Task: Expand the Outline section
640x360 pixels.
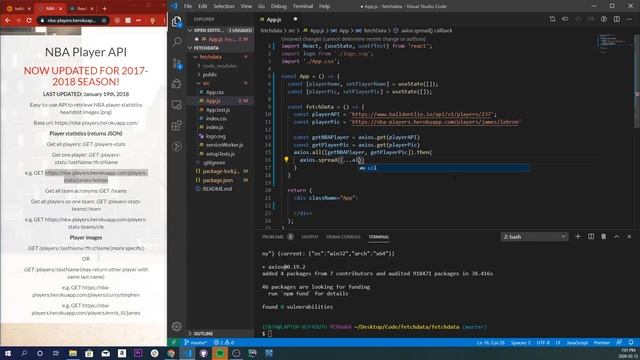Action: tap(220, 333)
